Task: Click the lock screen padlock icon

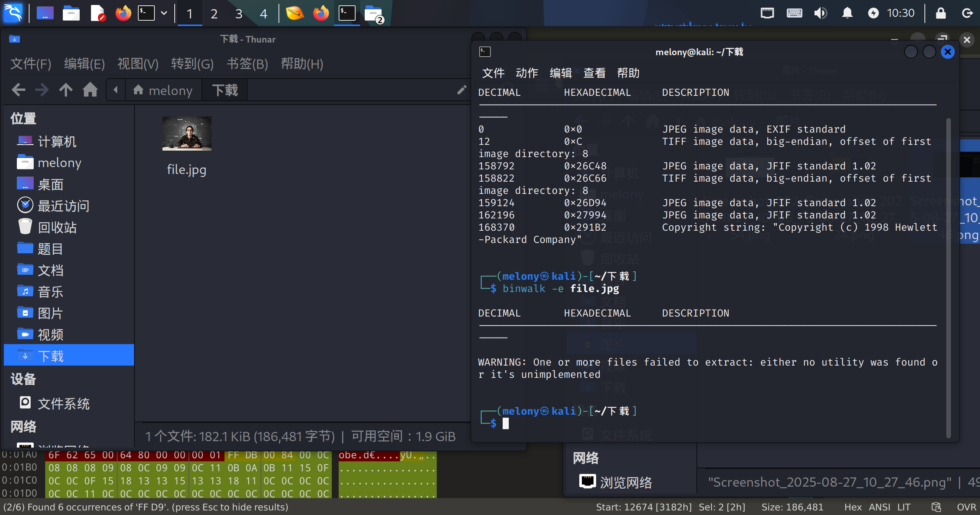Action: 941,13
